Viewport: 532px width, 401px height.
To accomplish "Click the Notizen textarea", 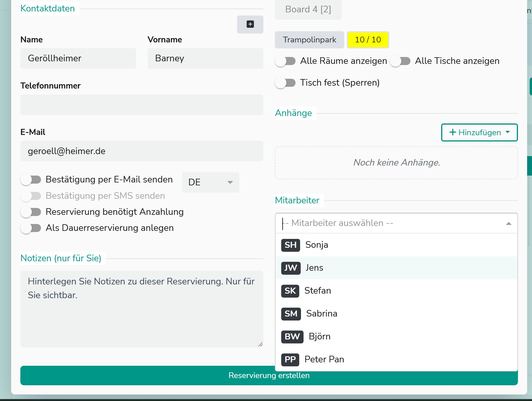I will [x=142, y=309].
